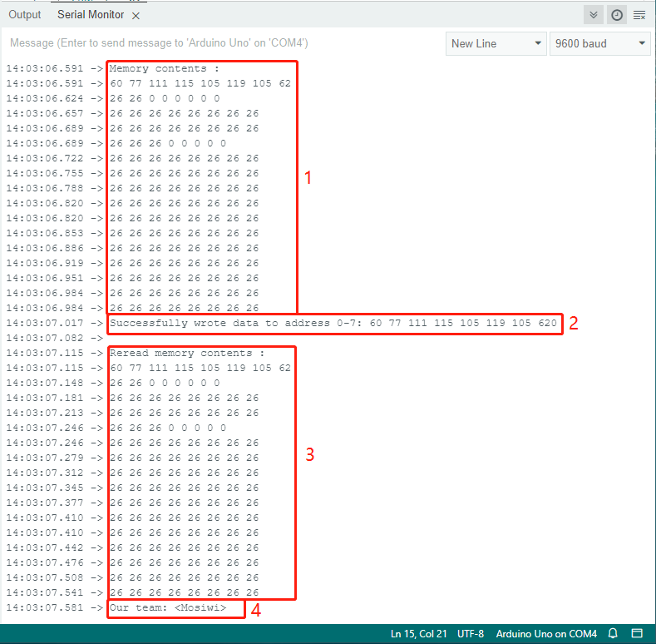Clear serial output using the lines-x icon
The image size is (656, 644).
click(x=639, y=16)
